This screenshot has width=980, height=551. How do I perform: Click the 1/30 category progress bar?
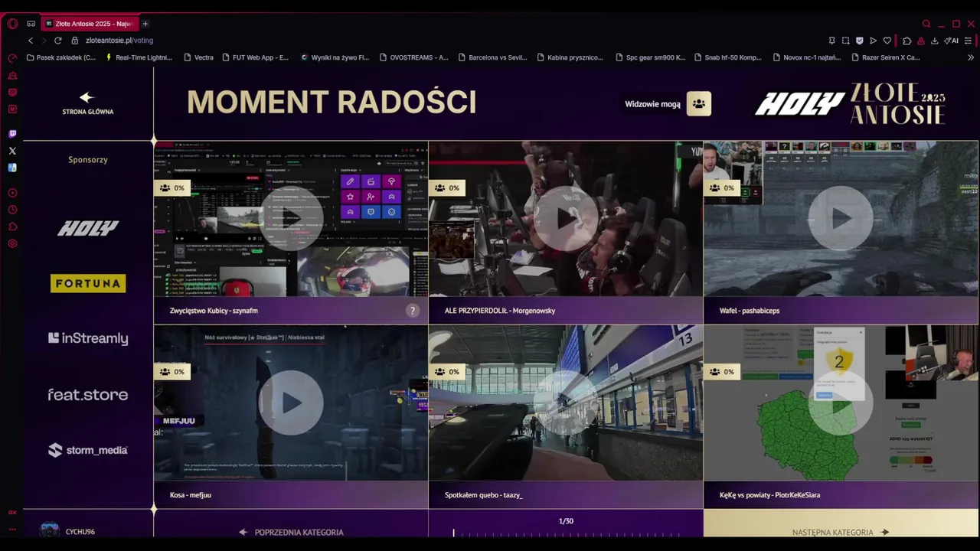click(566, 533)
